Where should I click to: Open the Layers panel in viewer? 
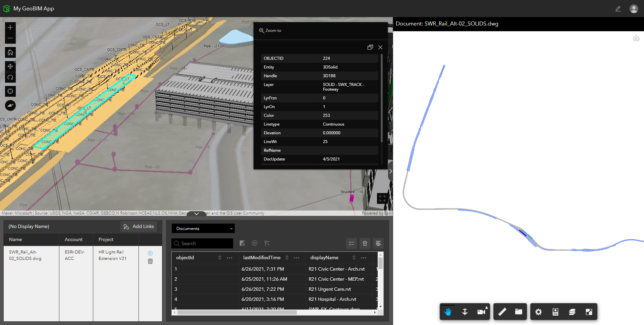572,312
